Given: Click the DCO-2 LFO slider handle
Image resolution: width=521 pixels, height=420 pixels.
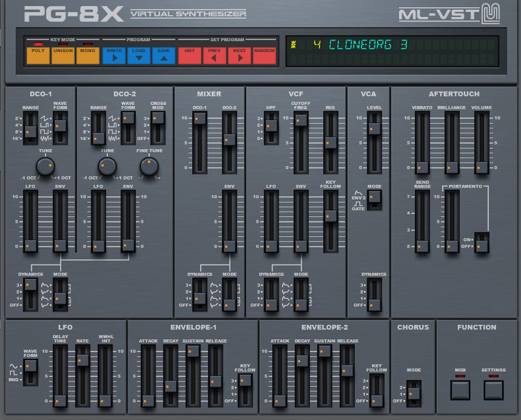Looking at the screenshot, I should [98, 246].
